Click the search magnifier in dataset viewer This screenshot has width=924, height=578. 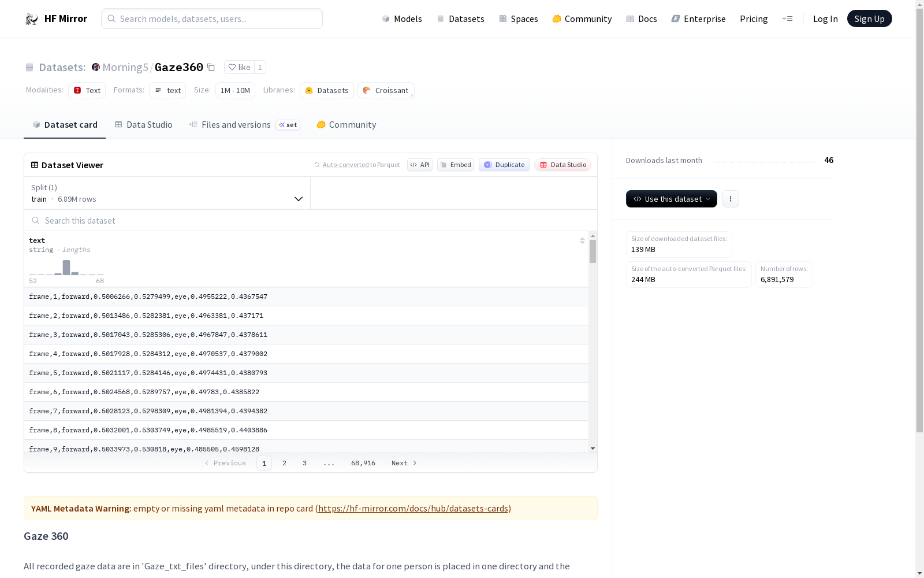[36, 220]
